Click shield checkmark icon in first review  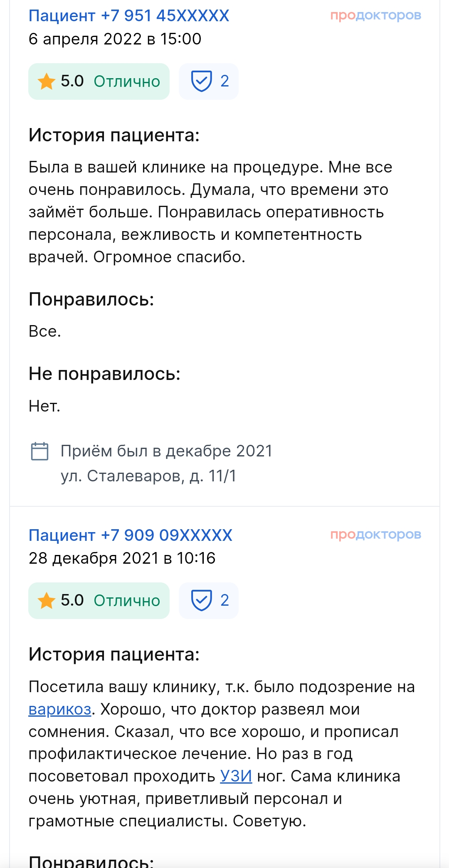point(201,81)
